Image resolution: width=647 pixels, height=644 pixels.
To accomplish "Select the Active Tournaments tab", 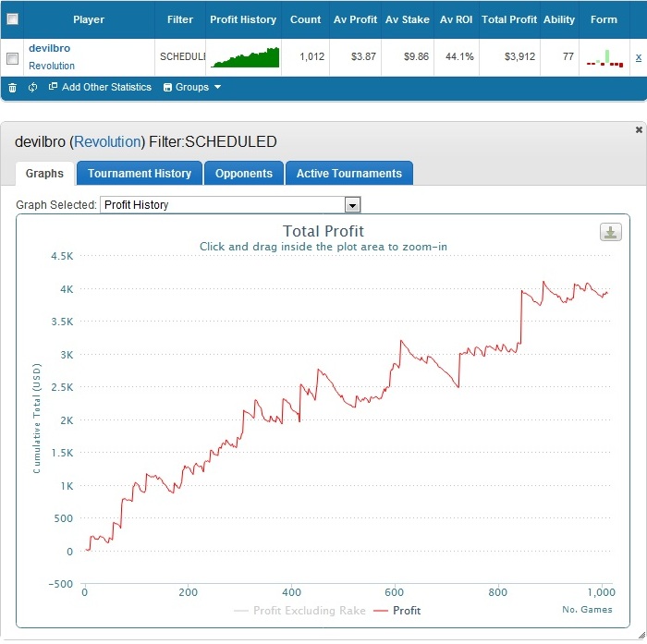I will pyautogui.click(x=348, y=174).
